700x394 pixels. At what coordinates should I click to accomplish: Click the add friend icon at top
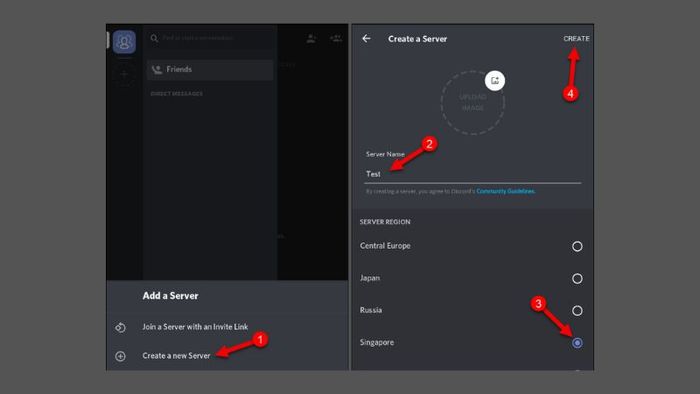click(311, 39)
